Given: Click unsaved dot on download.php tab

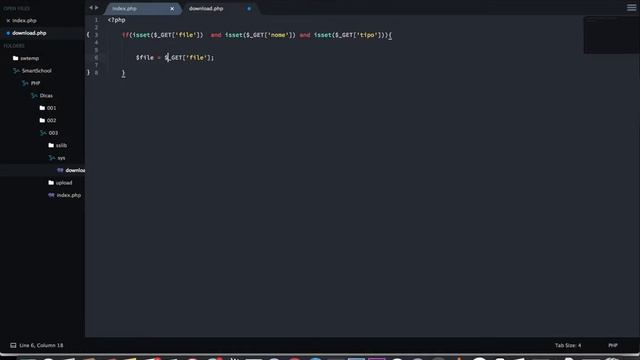Looking at the screenshot, I should pyautogui.click(x=249, y=9).
